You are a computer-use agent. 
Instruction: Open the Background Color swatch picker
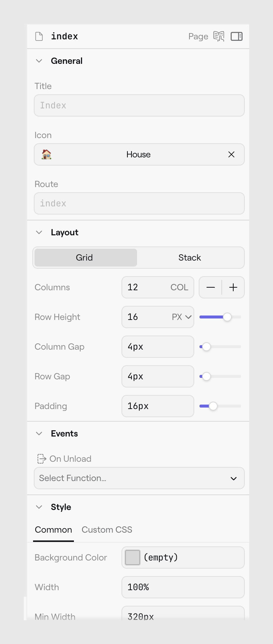pos(132,557)
